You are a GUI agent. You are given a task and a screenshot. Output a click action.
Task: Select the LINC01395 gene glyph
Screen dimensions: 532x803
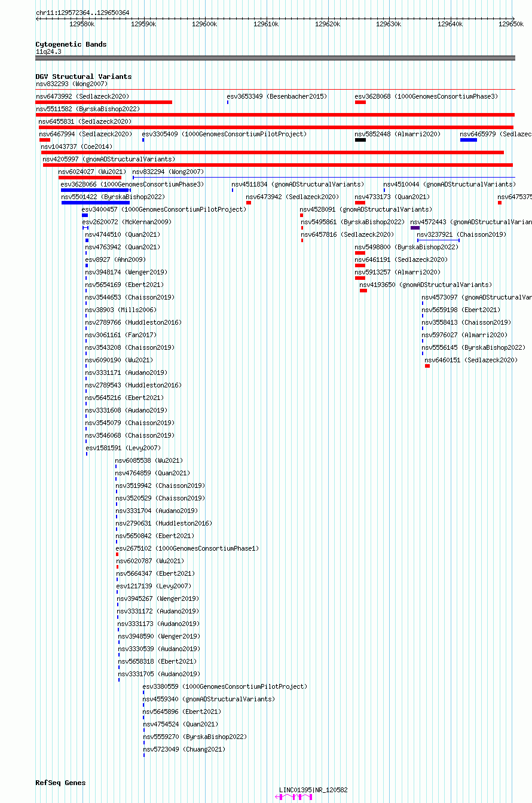tap(293, 796)
